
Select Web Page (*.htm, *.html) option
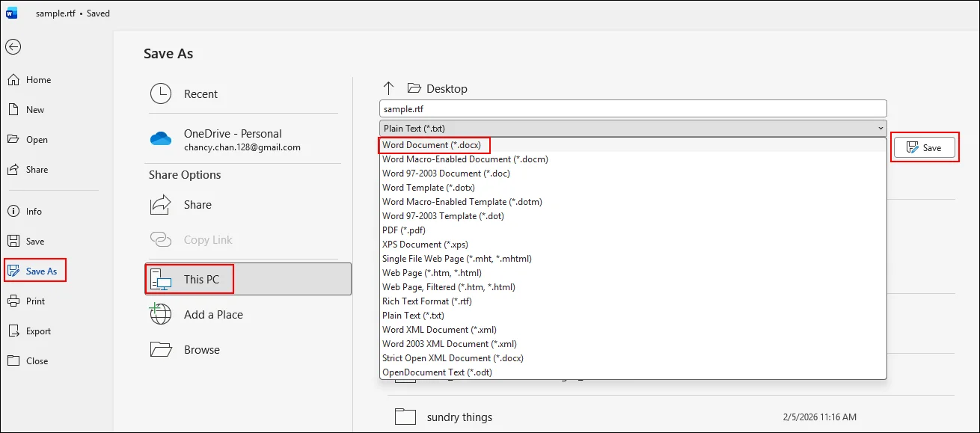click(633, 273)
